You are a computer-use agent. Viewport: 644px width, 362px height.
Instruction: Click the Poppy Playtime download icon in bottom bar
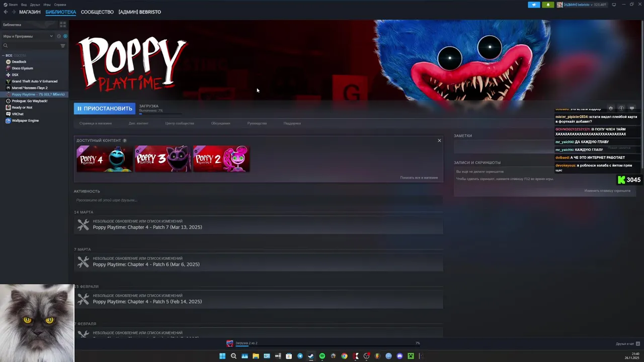(230, 343)
